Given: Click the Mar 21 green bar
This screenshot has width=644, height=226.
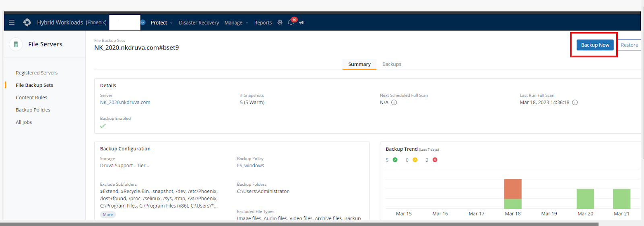Looking at the screenshot, I should (x=621, y=199).
